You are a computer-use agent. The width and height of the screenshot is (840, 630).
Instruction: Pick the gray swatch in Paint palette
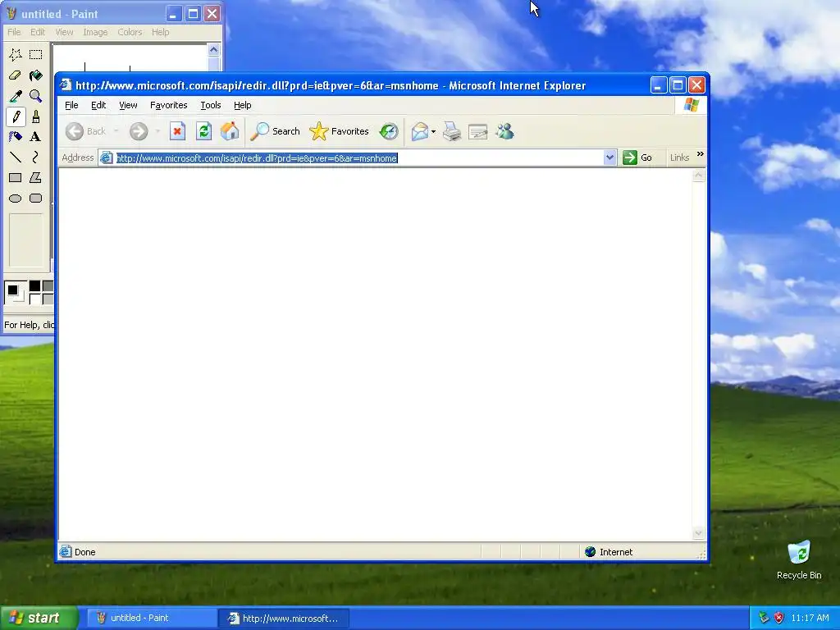(47, 286)
